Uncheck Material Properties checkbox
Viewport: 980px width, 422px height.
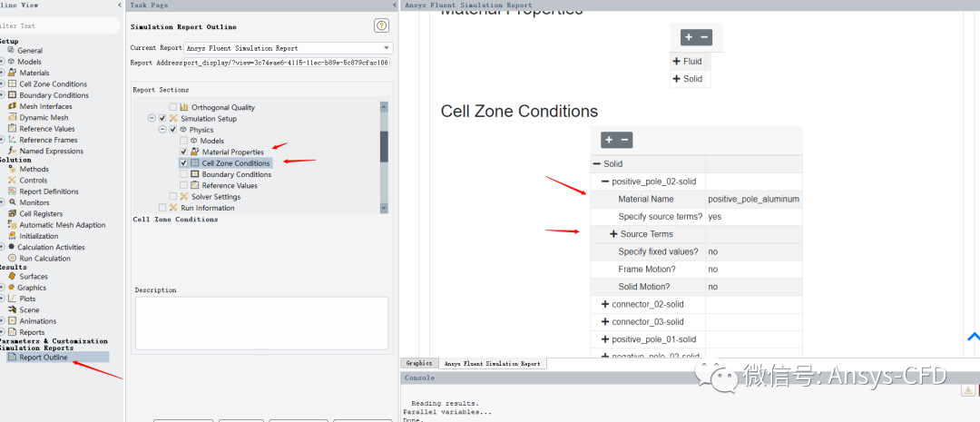tap(183, 152)
